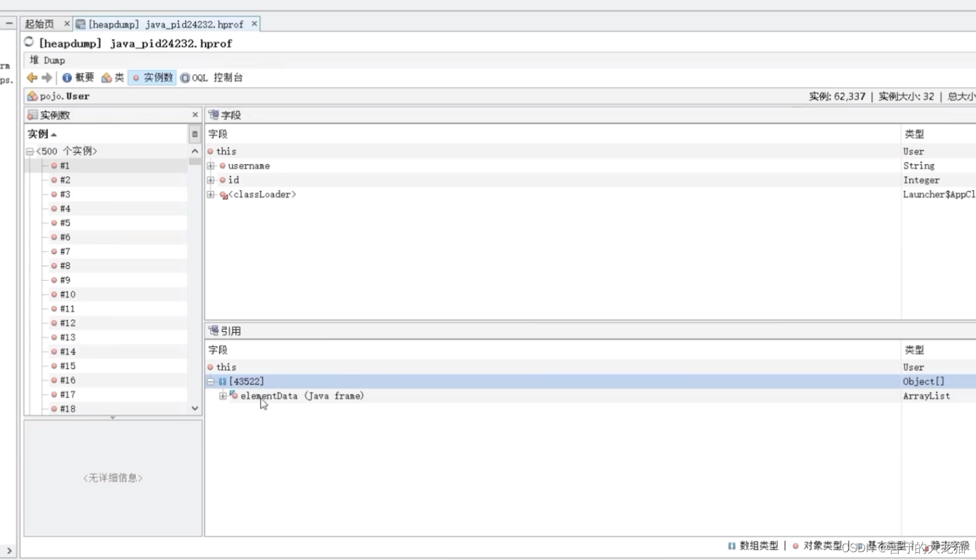Expand the id field node
The height and width of the screenshot is (560, 976).
coord(211,180)
